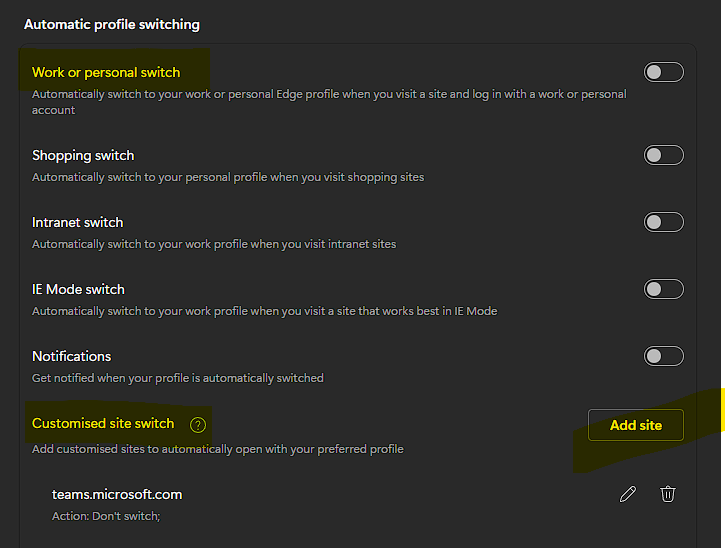The height and width of the screenshot is (548, 725).
Task: Delete the teams.microsoft.com site entry
Action: pos(668,494)
